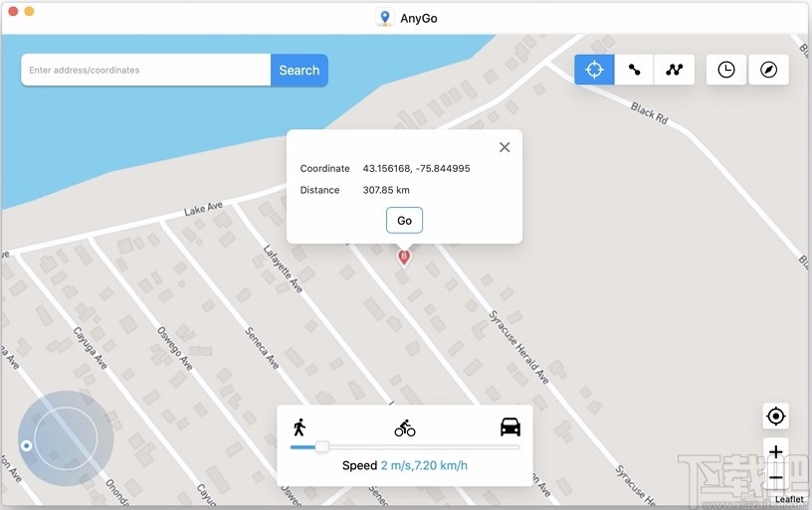Click the coordinate value 43.156168, -75.844995
Image resolution: width=812 pixels, height=510 pixels.
(416, 169)
